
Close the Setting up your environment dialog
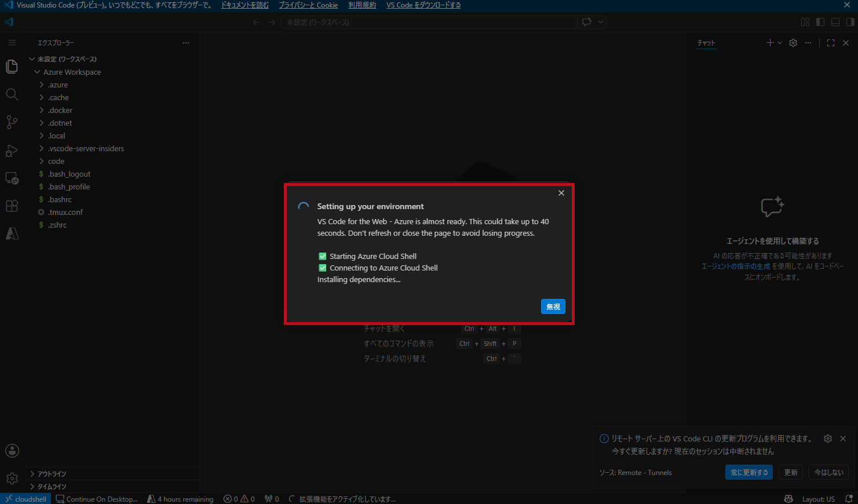coord(561,193)
